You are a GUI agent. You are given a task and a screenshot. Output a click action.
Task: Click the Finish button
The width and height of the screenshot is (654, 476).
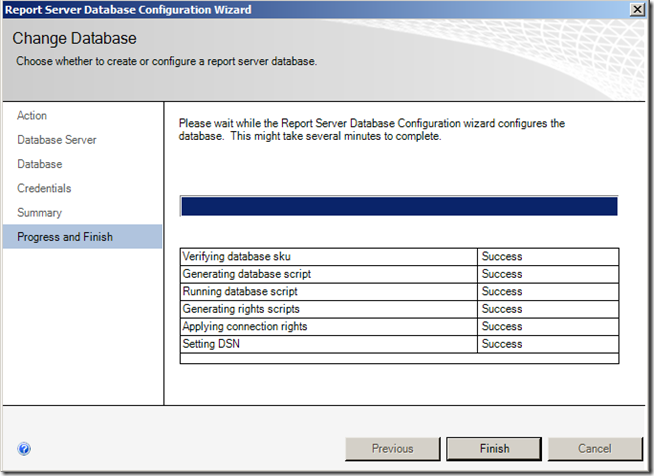click(494, 449)
